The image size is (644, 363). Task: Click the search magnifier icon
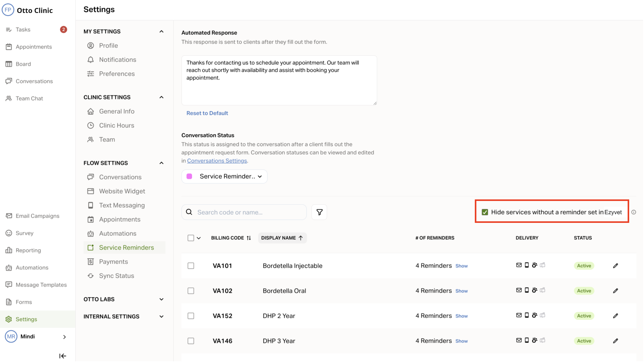tap(189, 212)
